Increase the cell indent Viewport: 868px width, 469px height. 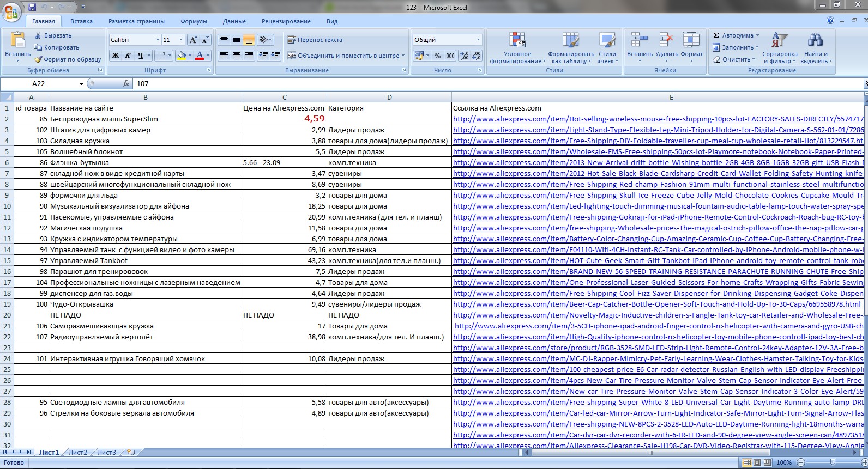[x=276, y=56]
